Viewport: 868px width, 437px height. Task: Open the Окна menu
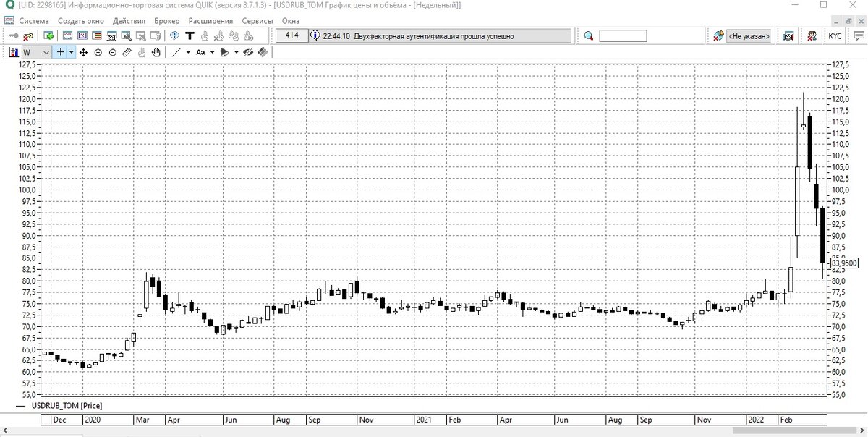[x=291, y=22]
